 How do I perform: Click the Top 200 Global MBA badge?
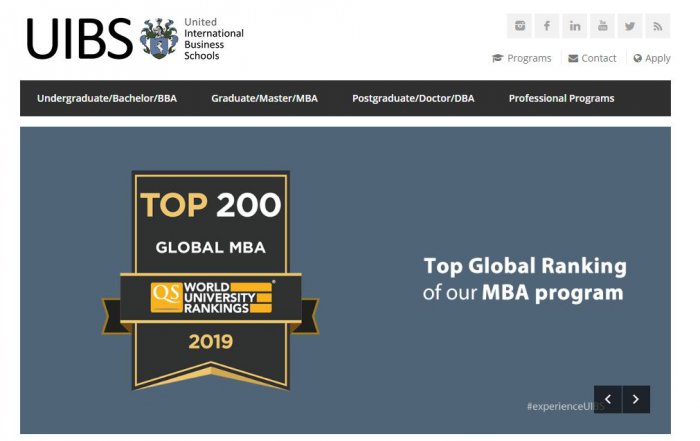pyautogui.click(x=210, y=280)
